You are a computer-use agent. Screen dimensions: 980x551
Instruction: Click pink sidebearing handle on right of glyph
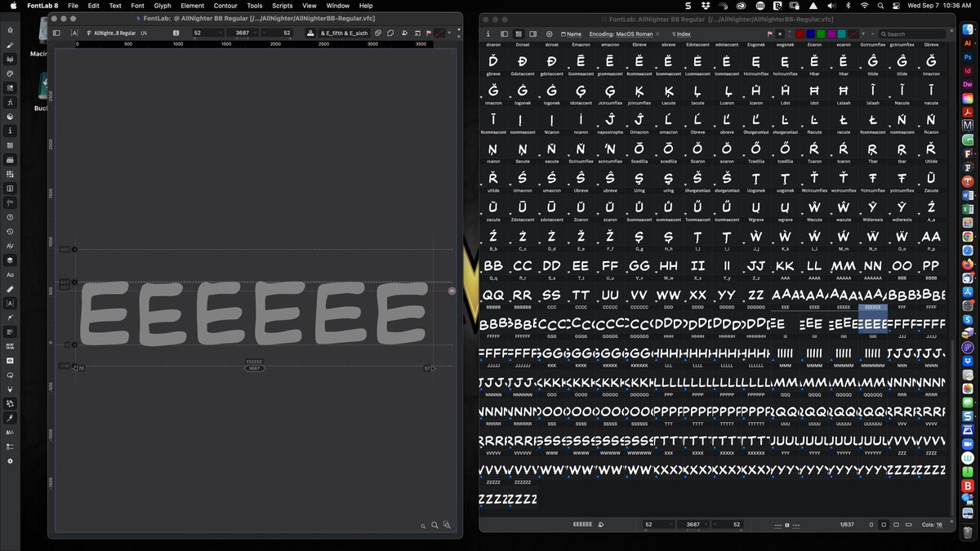(x=452, y=290)
